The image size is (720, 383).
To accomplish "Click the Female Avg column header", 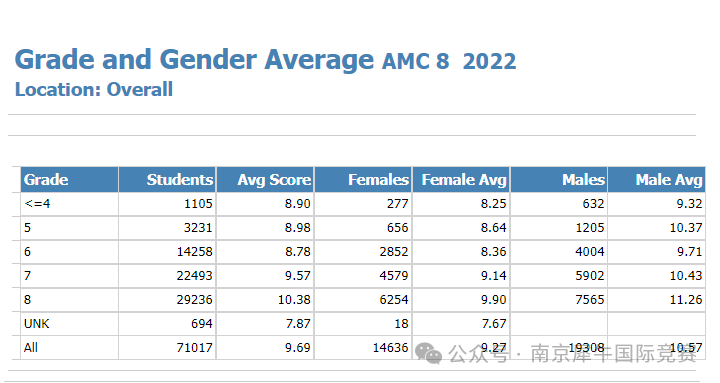I will pyautogui.click(x=461, y=180).
